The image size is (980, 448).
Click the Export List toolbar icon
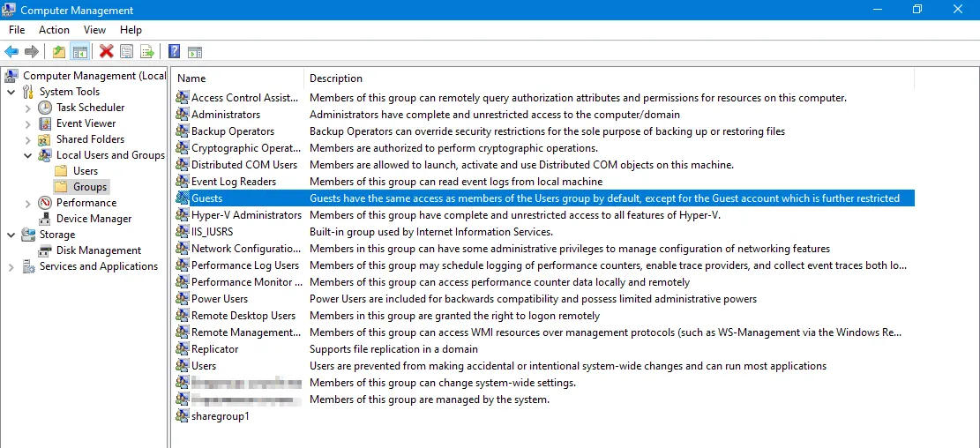click(x=147, y=52)
